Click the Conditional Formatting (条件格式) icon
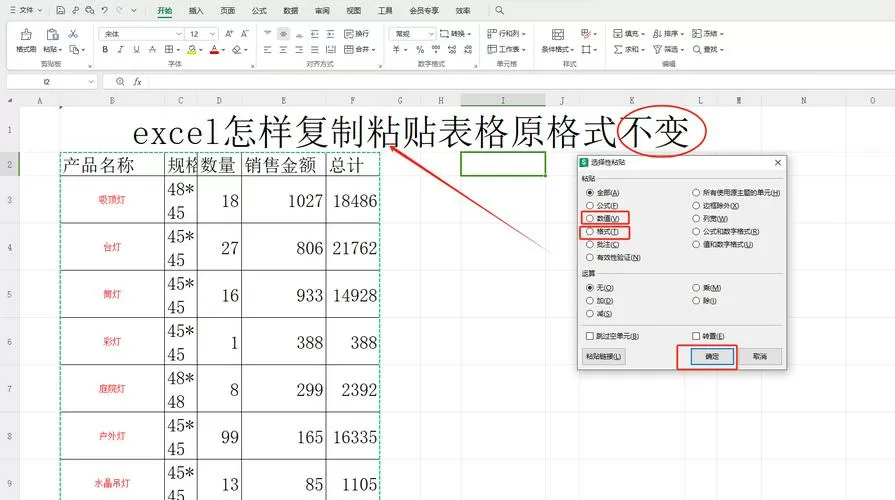The image size is (895, 500). (x=558, y=34)
